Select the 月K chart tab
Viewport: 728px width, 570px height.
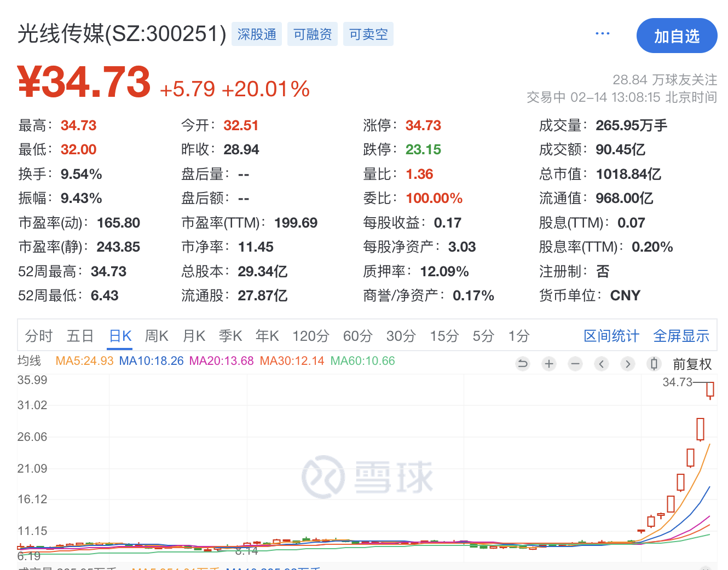click(194, 336)
